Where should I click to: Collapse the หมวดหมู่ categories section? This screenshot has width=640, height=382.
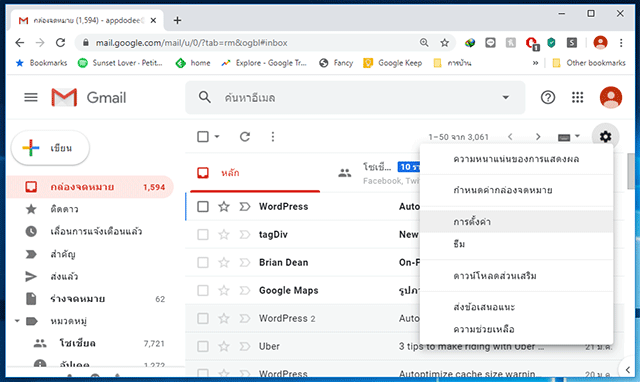17,321
